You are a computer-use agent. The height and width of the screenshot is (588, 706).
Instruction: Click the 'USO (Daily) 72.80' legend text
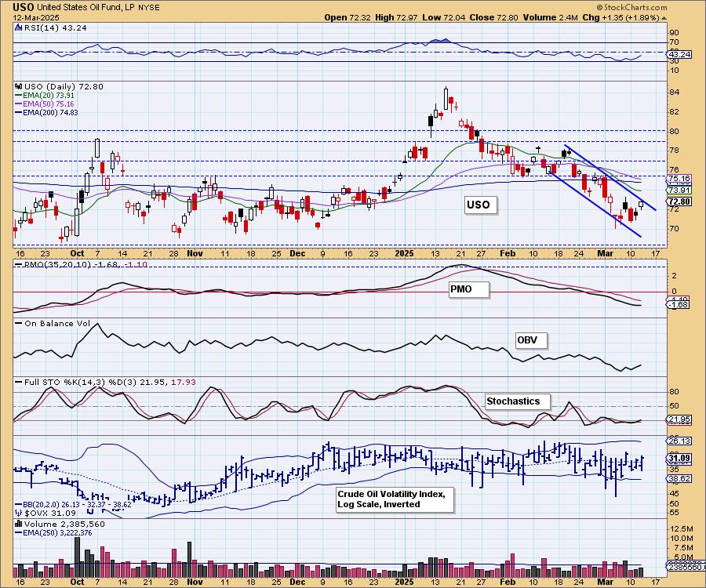[64, 86]
